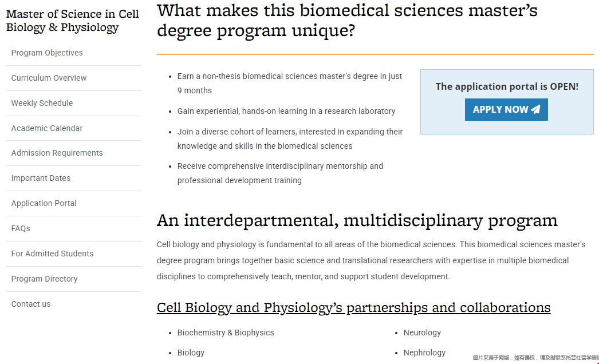Click the Master of Science program title

73,21
